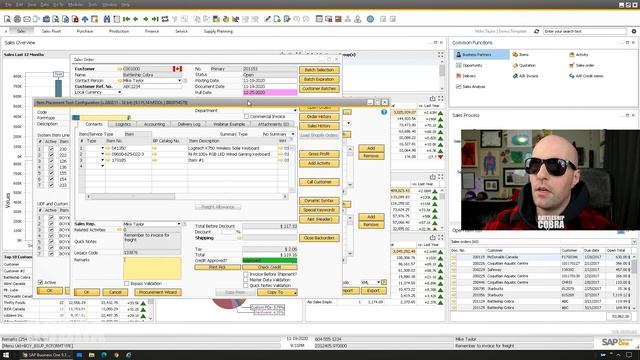Click golden link arrow next to Customer code
The height and width of the screenshot is (360, 640).
[x=120, y=69]
